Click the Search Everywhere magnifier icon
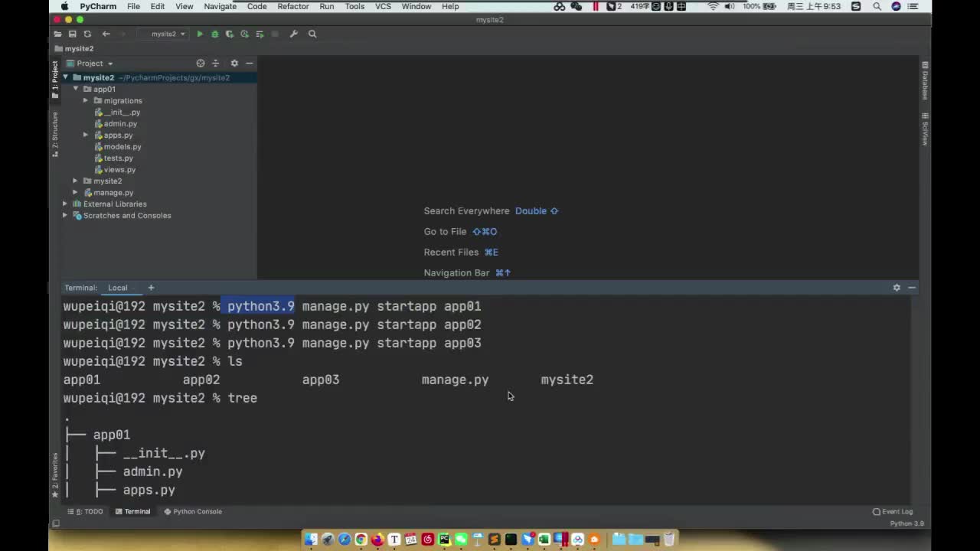The image size is (980, 551). [x=312, y=34]
